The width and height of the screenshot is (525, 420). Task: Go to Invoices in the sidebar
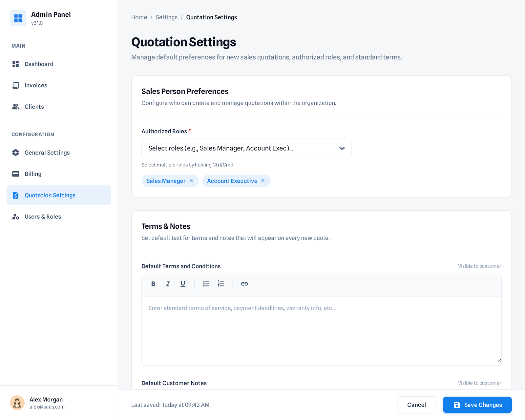36,85
